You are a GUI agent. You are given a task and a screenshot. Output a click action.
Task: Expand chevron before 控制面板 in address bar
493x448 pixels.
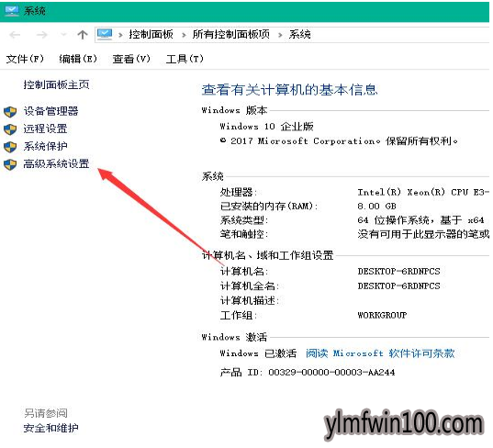coord(120,35)
